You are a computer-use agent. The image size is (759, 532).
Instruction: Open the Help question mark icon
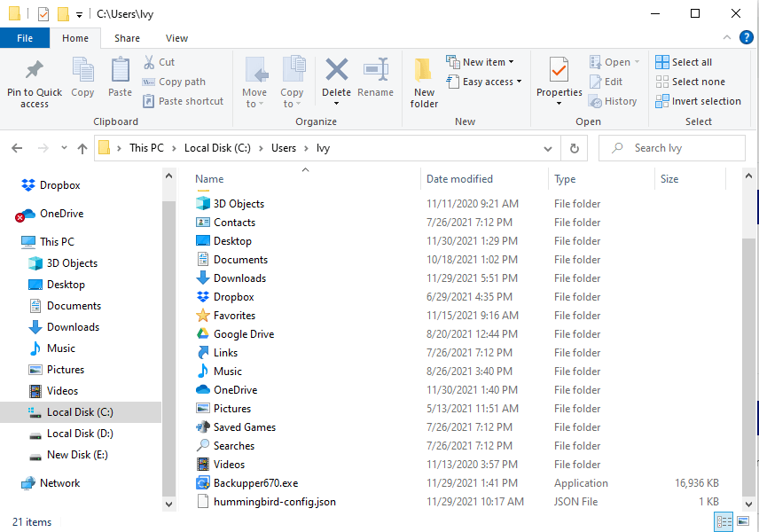746,37
